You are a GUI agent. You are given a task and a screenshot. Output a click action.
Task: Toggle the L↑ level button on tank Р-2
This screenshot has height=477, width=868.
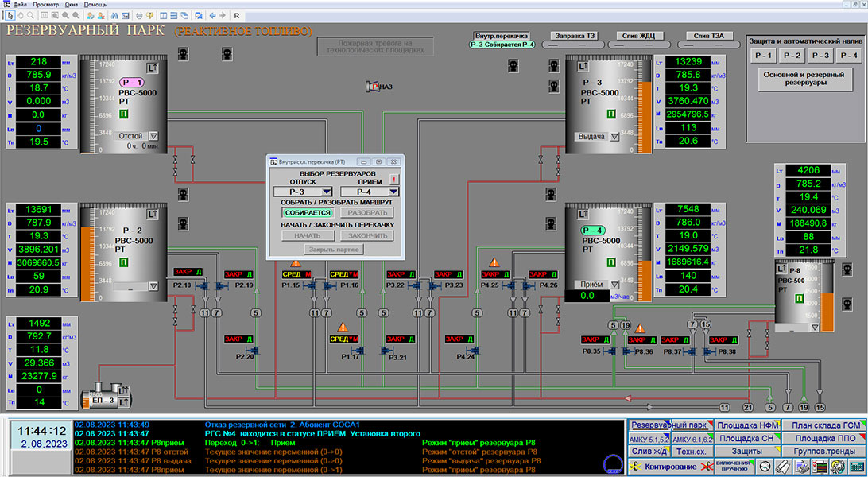tap(153, 214)
